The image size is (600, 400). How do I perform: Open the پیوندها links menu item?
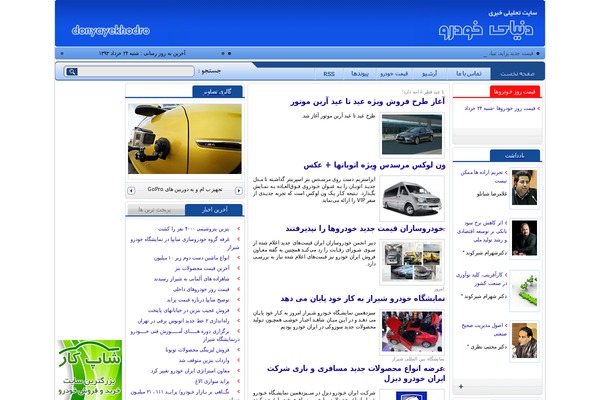(360, 73)
